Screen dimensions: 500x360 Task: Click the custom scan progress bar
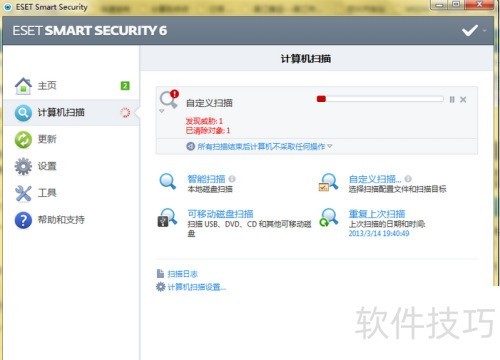pos(380,99)
